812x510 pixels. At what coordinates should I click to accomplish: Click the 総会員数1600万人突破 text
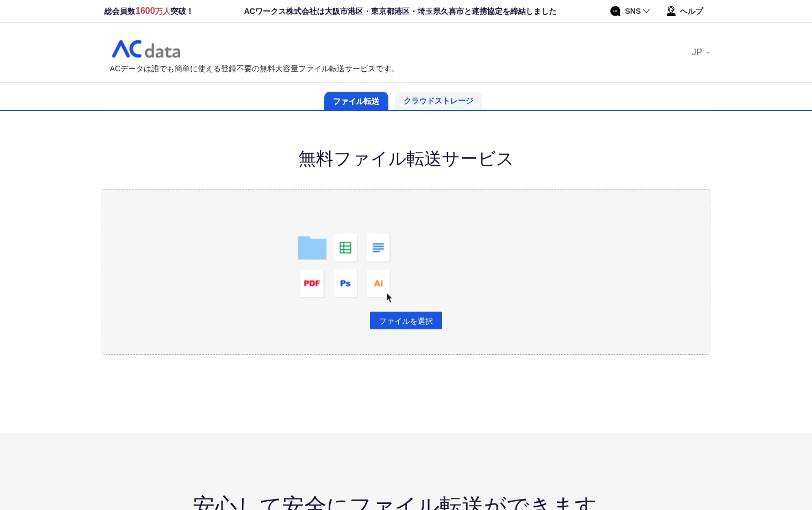[x=148, y=11]
